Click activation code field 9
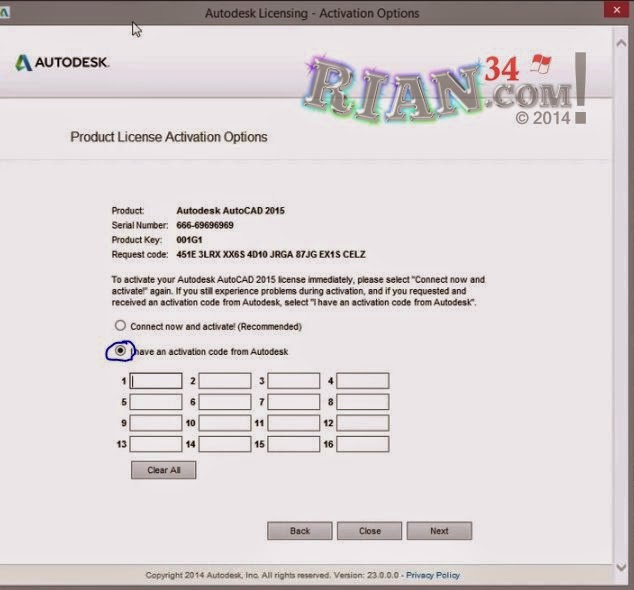This screenshot has width=634, height=590. (x=156, y=423)
